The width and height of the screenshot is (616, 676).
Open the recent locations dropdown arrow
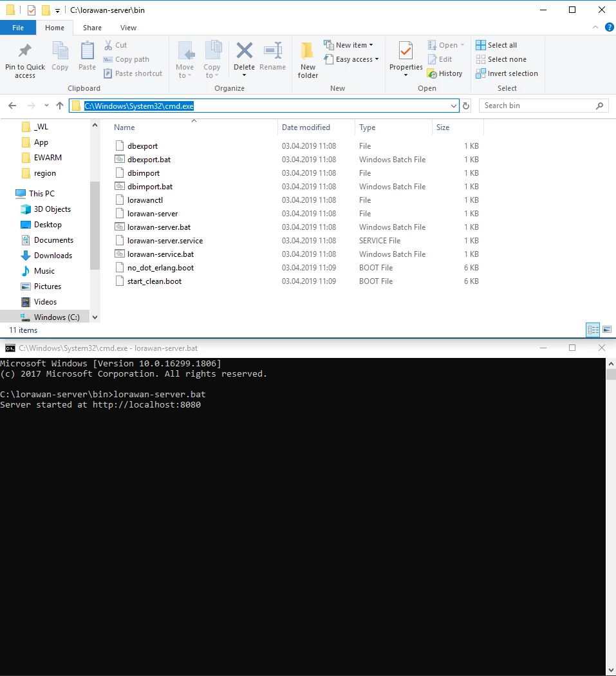tap(46, 106)
